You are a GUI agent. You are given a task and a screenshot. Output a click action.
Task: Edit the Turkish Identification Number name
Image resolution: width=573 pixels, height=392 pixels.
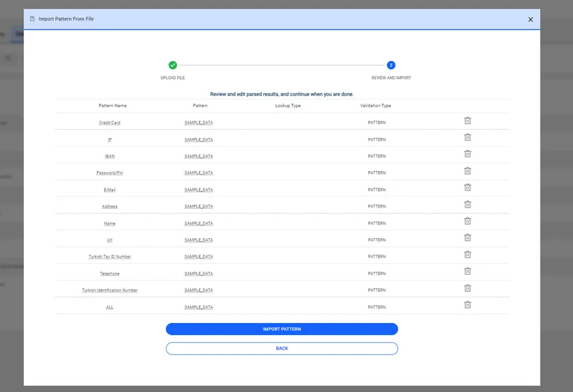tap(109, 290)
